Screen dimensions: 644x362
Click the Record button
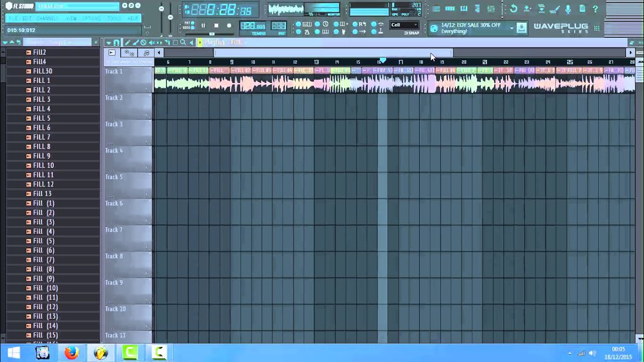coord(229,26)
